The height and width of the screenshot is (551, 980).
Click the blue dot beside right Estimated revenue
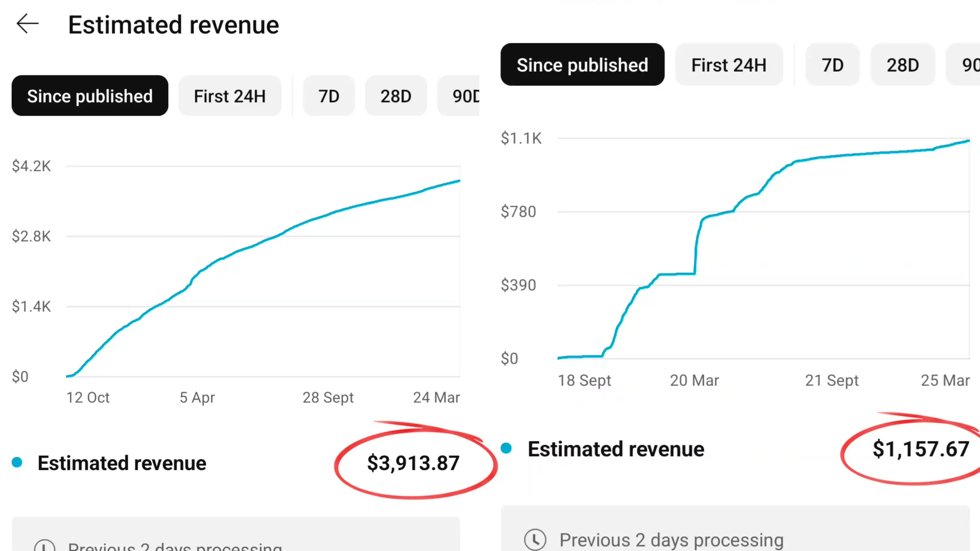[x=506, y=448]
